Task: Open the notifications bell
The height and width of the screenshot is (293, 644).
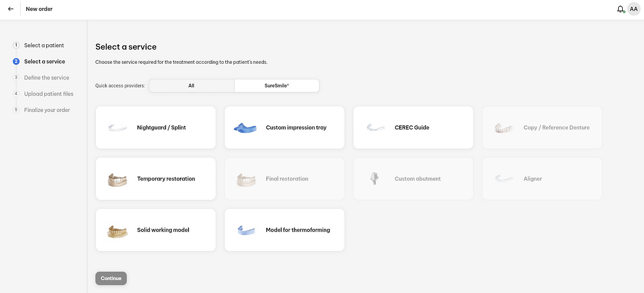Action: (620, 9)
